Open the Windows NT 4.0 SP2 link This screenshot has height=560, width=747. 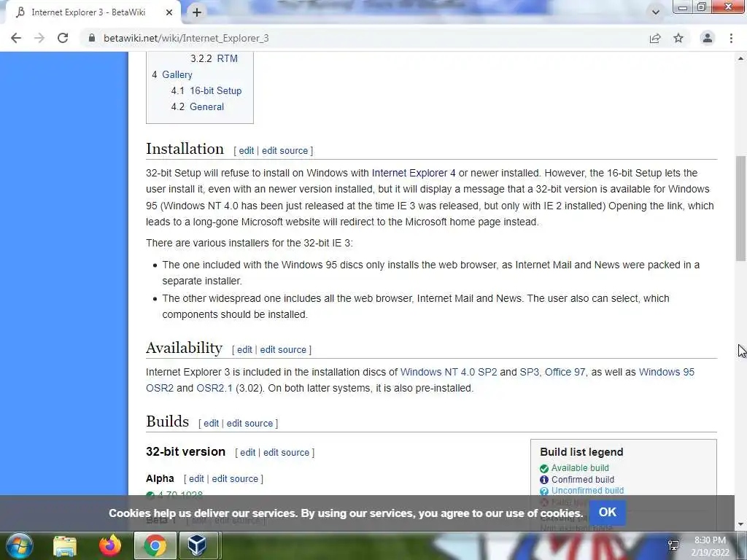pos(449,372)
